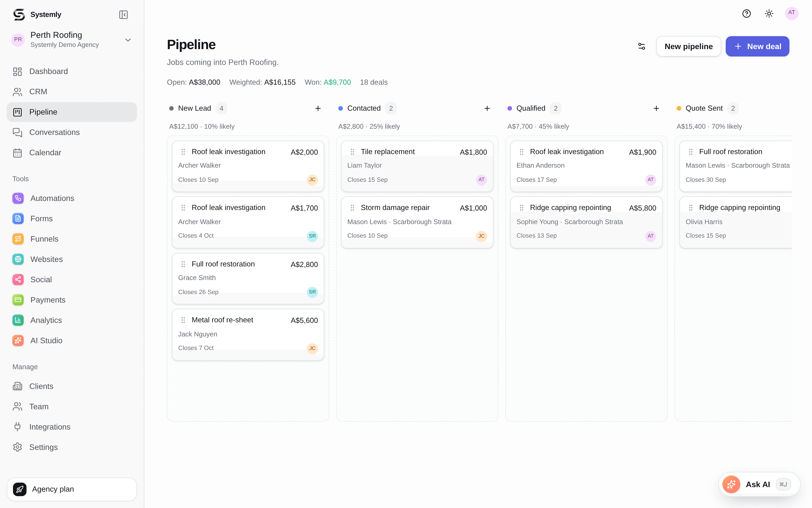Click drag handle on Storm damage repair card

[x=352, y=208]
